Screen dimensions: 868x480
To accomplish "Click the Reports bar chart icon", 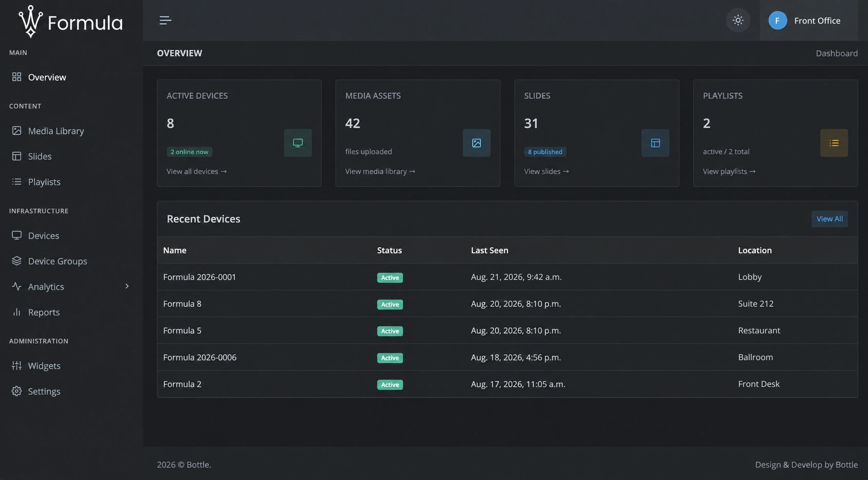I will [x=16, y=312].
